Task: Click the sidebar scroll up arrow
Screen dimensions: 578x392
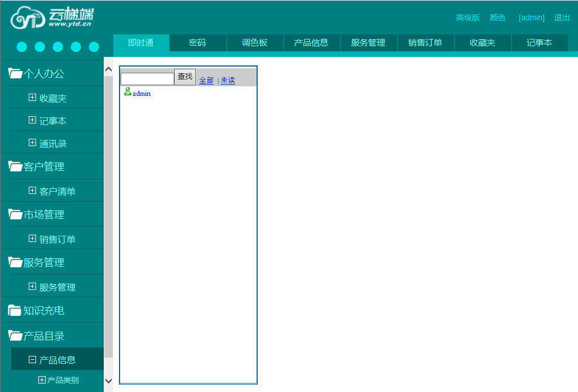Action: click(x=108, y=69)
